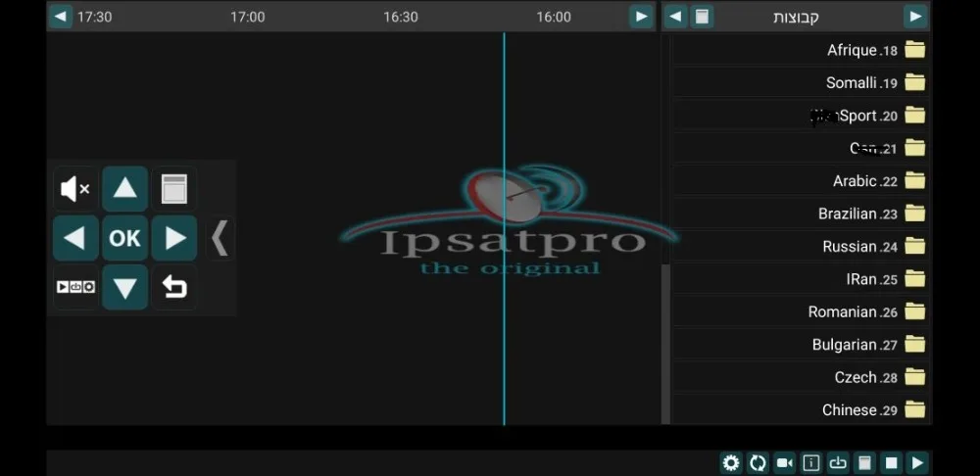Open the Czech group folder
This screenshot has height=476, width=980.
point(800,377)
